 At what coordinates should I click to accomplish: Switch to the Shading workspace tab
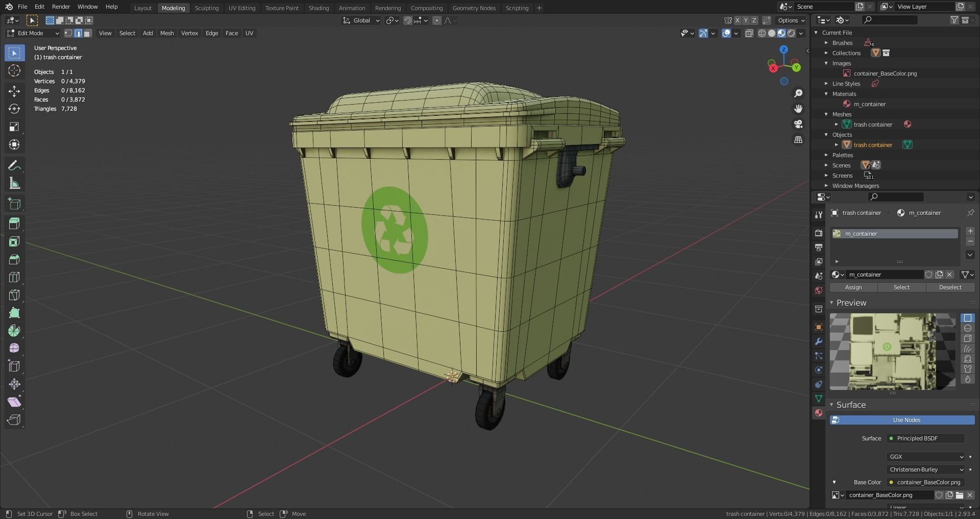point(318,8)
